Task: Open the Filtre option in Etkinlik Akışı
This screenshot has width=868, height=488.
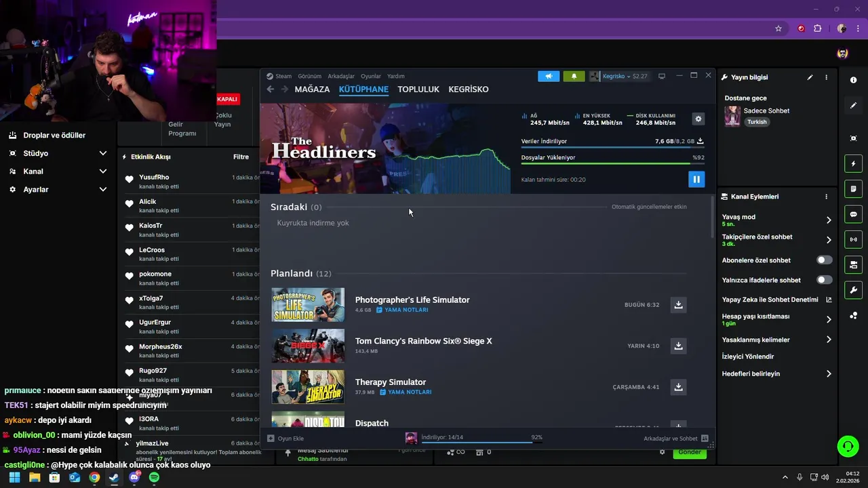Action: tap(241, 157)
